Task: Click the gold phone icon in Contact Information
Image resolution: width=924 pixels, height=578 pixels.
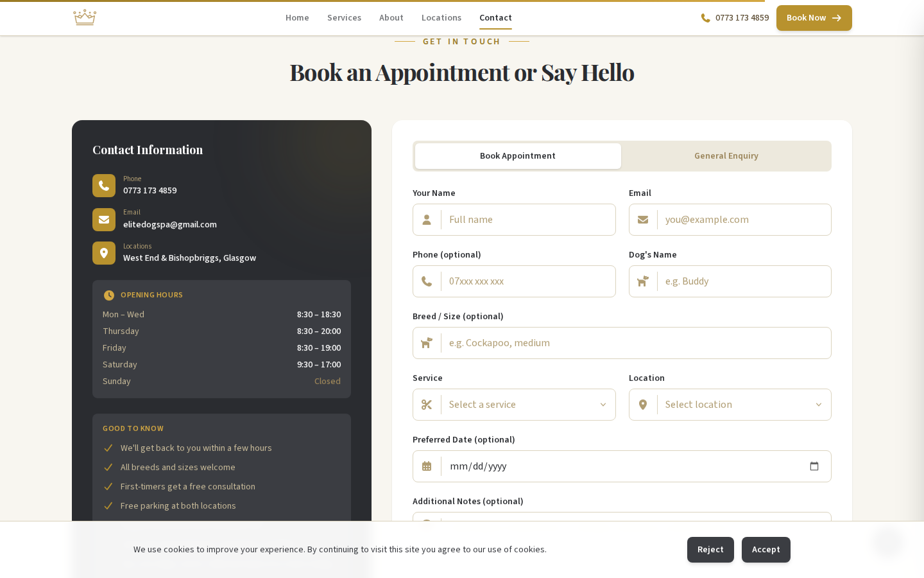Action: [104, 186]
